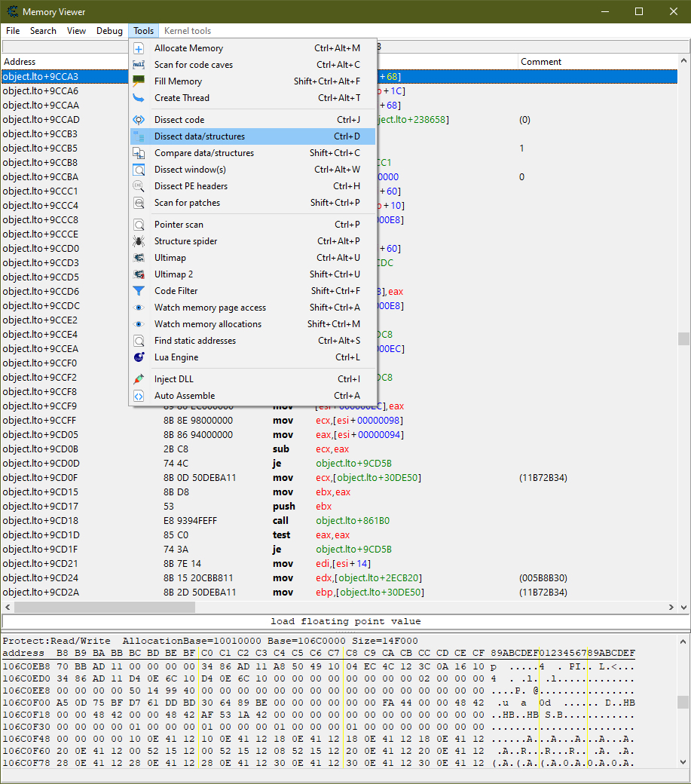Open the File menu
The width and height of the screenshot is (691, 784).
click(x=13, y=31)
